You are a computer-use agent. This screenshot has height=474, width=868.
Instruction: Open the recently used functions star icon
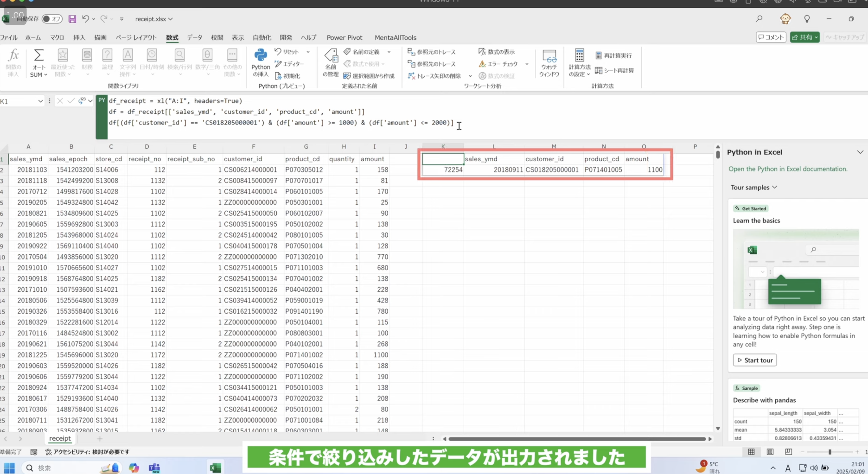click(63, 55)
